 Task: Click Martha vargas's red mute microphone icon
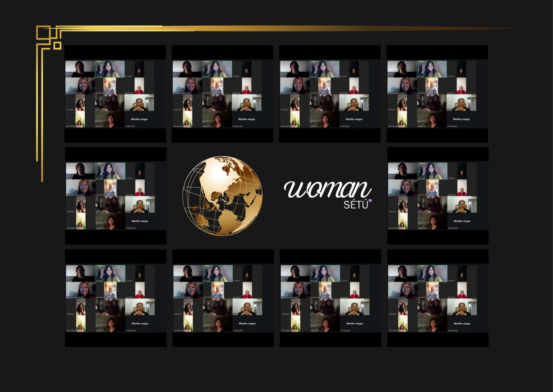tap(126, 228)
